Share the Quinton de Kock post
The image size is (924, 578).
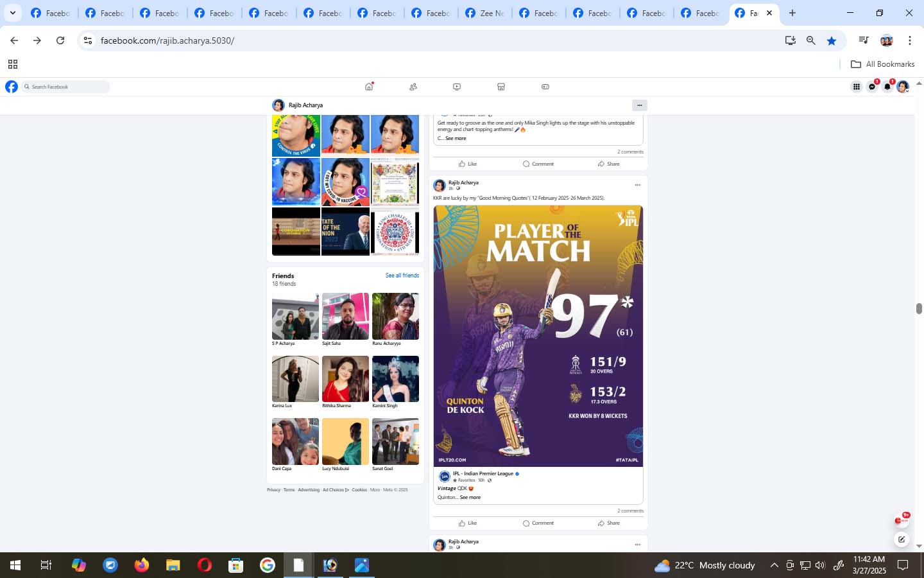(609, 523)
